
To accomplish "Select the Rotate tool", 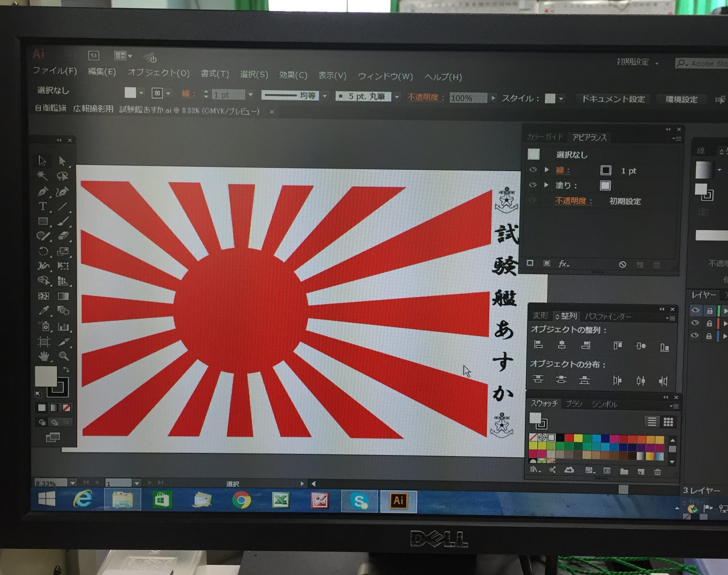I will pos(43,251).
